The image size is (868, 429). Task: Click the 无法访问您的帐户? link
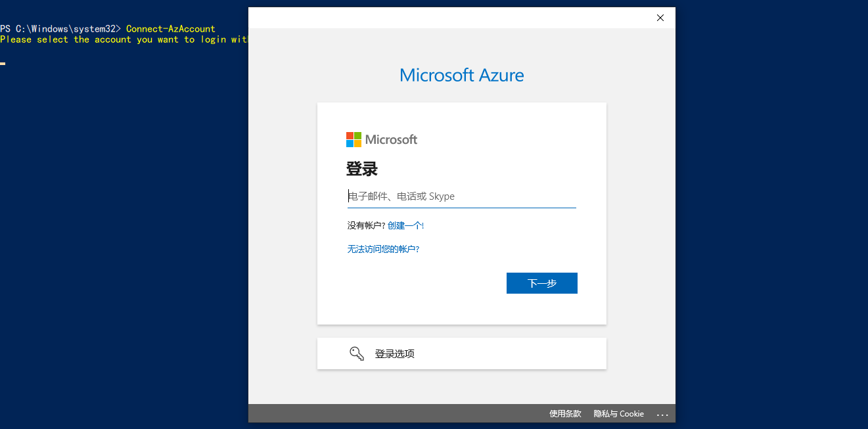(x=383, y=249)
